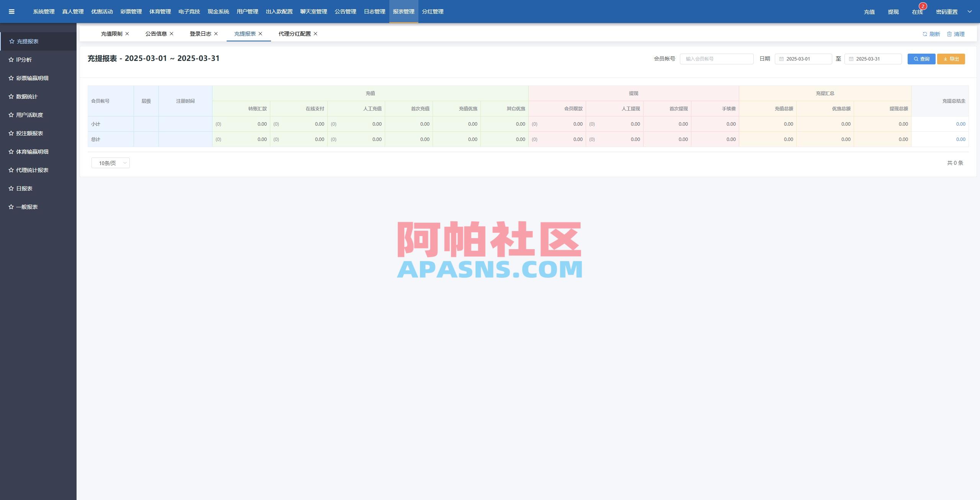Screen dimensions: 980x500
Task: 进入数据统计页面
Action: click(26, 96)
